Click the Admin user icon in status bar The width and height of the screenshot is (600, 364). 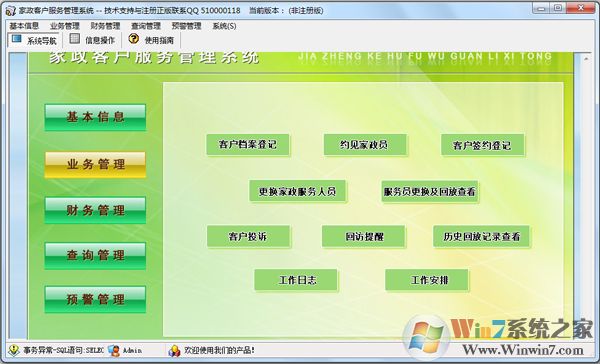coord(114,350)
